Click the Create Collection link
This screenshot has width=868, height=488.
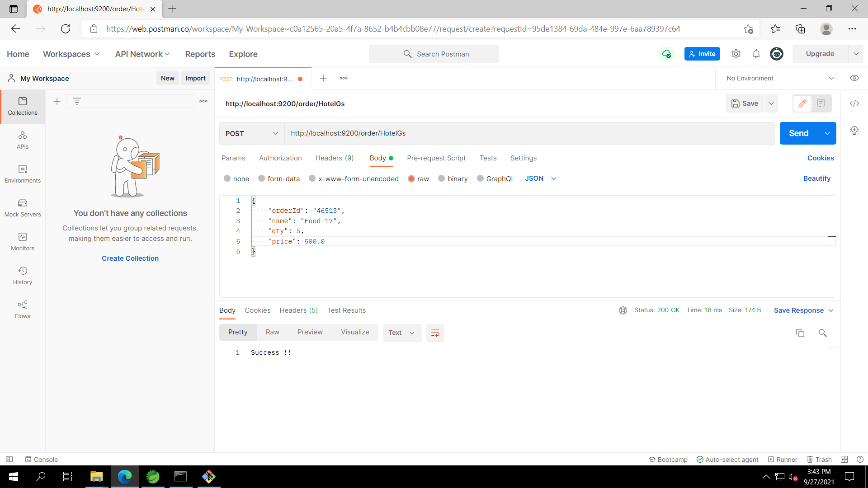point(130,258)
